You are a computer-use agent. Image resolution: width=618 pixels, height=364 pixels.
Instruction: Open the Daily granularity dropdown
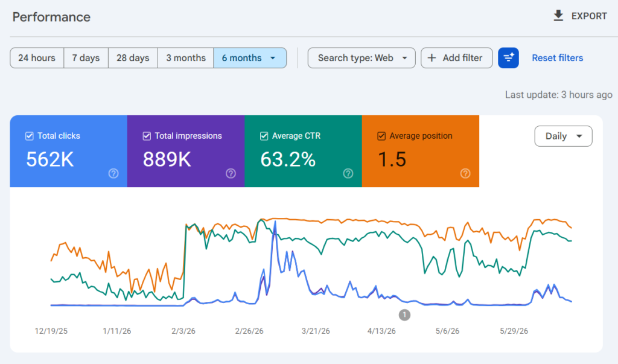563,136
